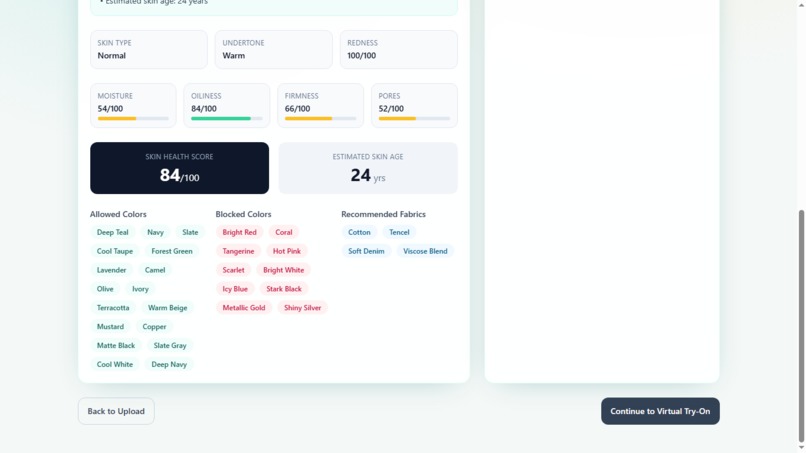The image size is (806, 453).
Task: Click the Cotton fabric chip
Action: [x=359, y=232]
